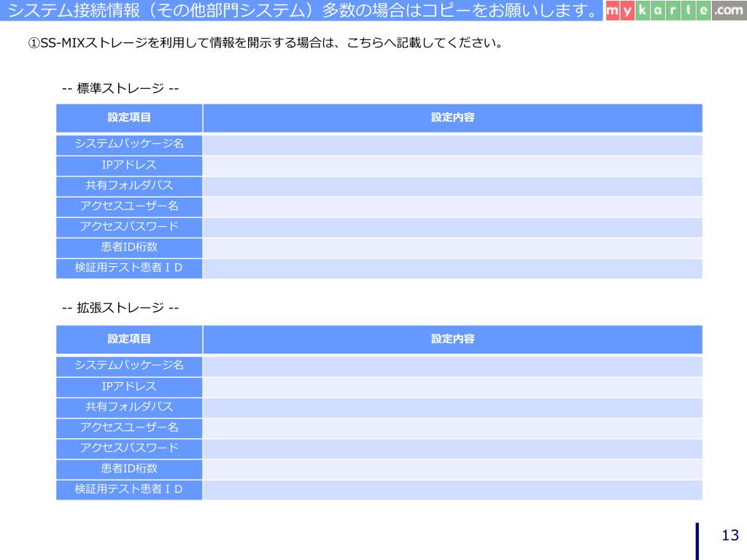The image size is (747, 560).
Task: Click システムパッケージ名 label in 拡張ストレージ
Action: coord(129,366)
